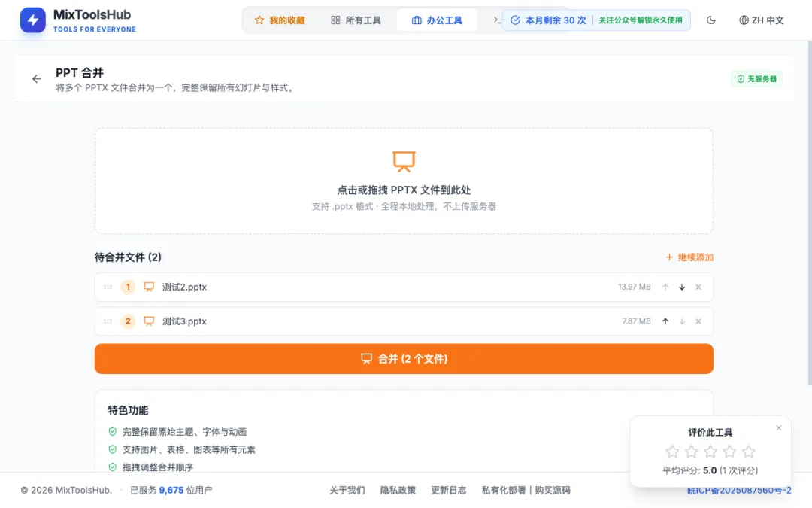Open the 更新日志 footer link

(x=448, y=491)
